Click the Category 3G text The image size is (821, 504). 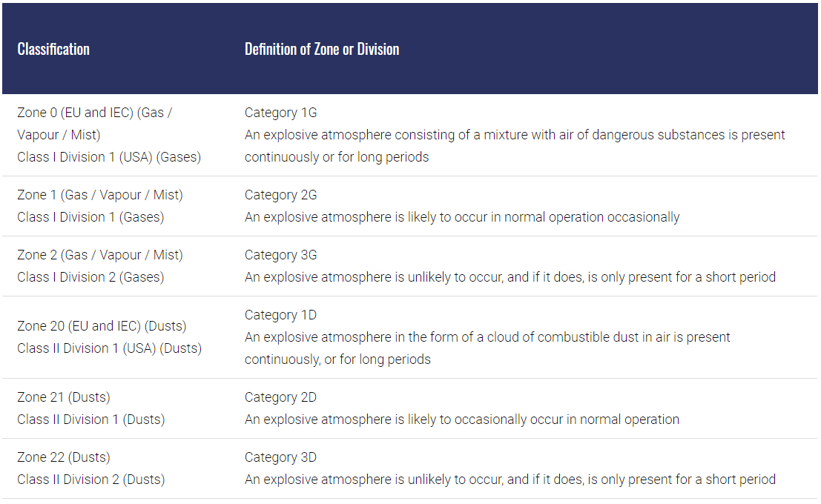[x=280, y=255]
